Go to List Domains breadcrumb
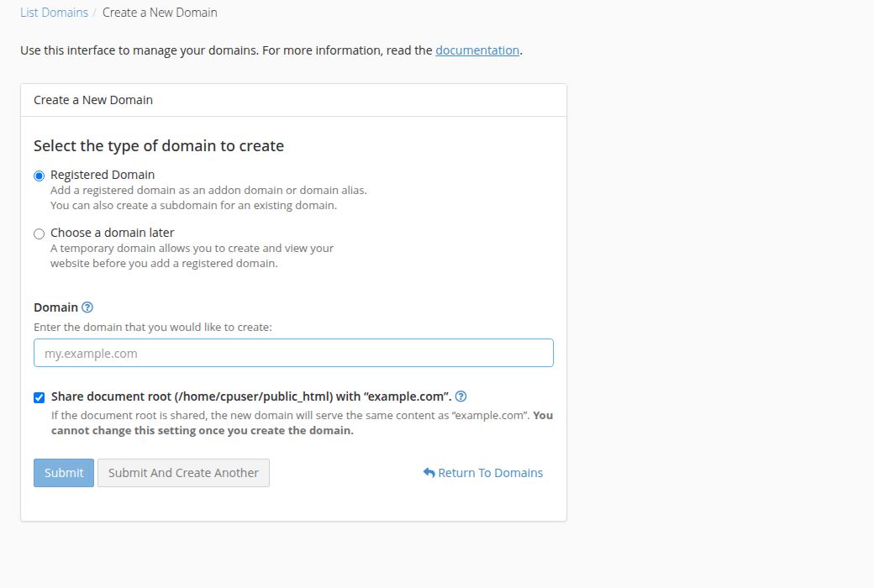 coord(54,13)
